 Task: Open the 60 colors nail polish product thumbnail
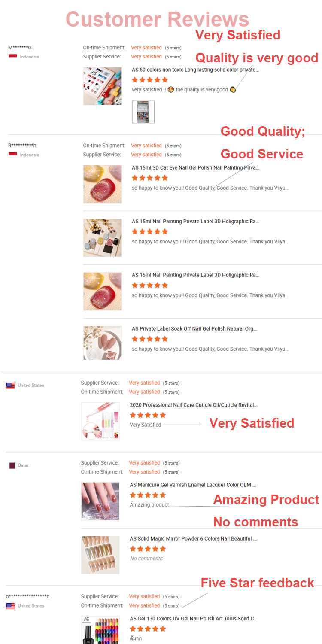[x=102, y=86]
